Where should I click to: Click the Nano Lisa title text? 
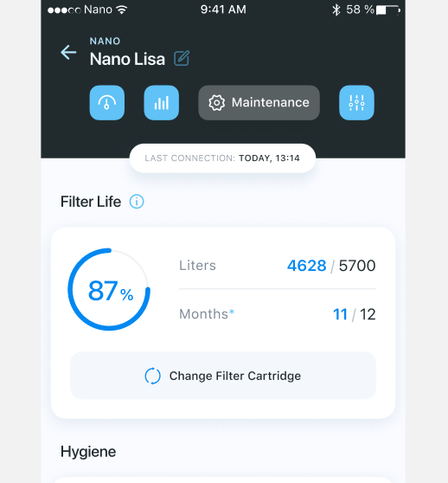click(x=127, y=59)
